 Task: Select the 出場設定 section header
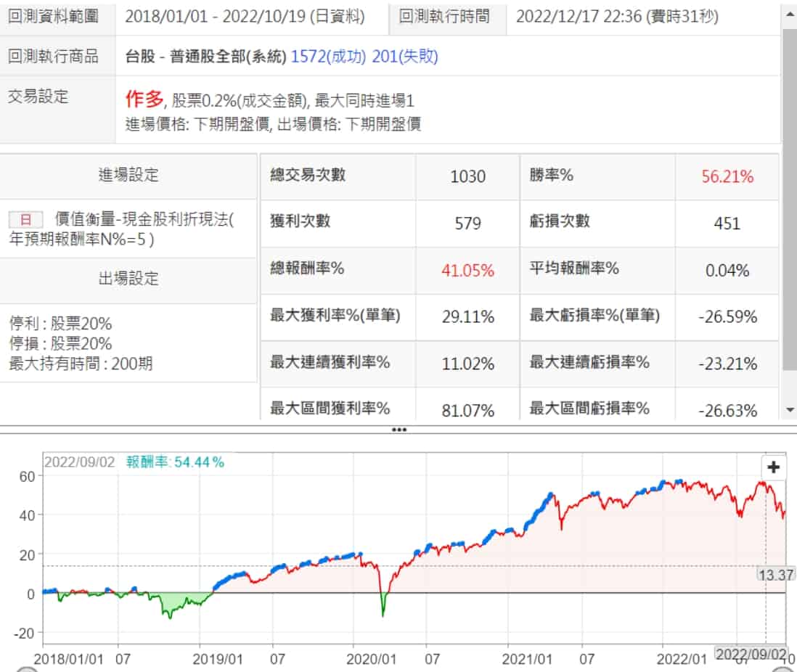tap(128, 279)
